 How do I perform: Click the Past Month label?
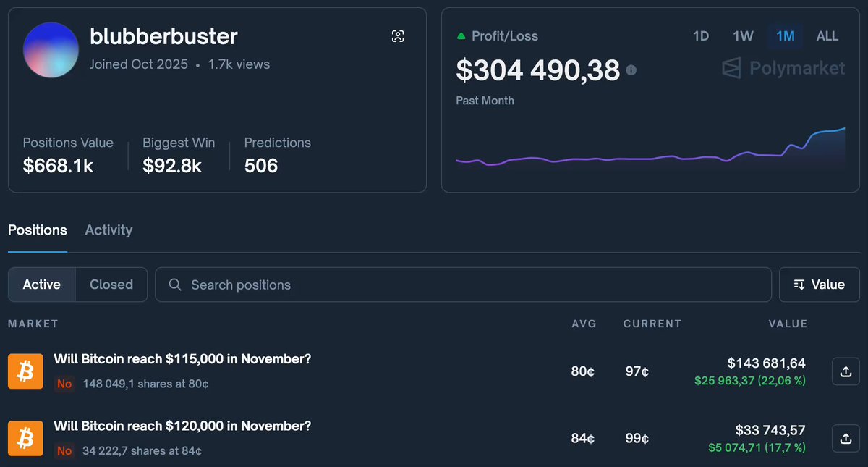point(485,101)
